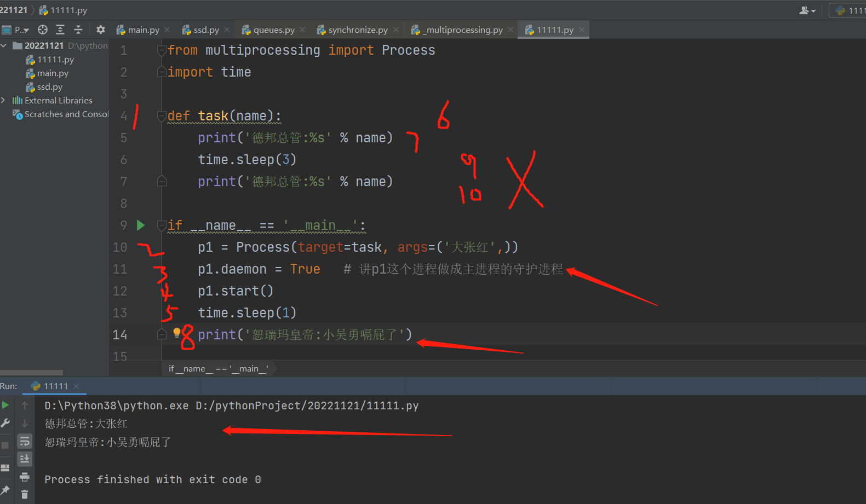
Task: Switch to the main.py editor tab
Action: [144, 30]
